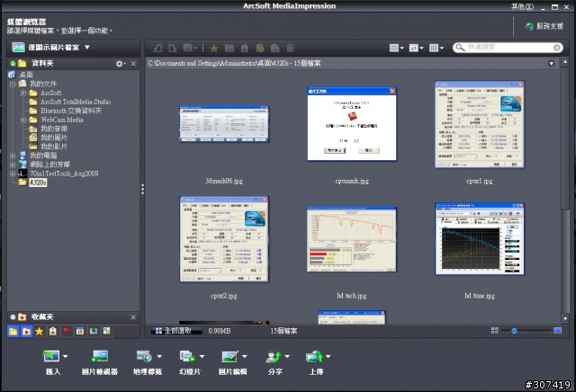Close the 收藏夾 panel
The image size is (576, 392).
pyautogui.click(x=133, y=317)
